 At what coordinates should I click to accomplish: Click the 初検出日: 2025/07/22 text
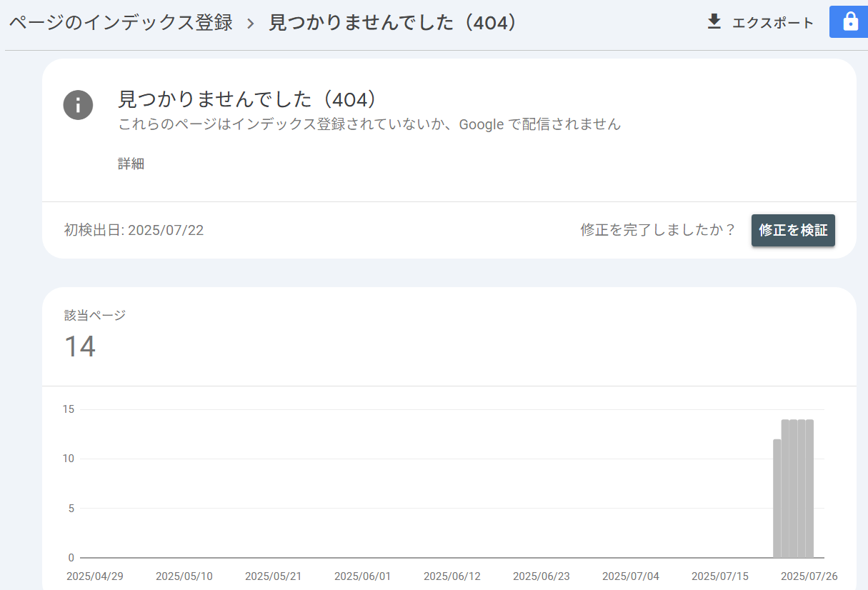[134, 230]
